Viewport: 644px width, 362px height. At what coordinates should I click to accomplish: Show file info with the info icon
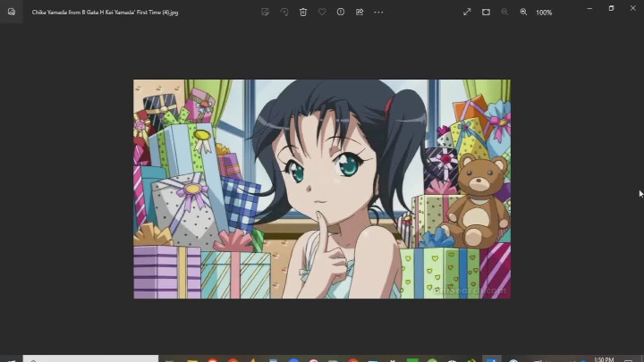point(341,12)
